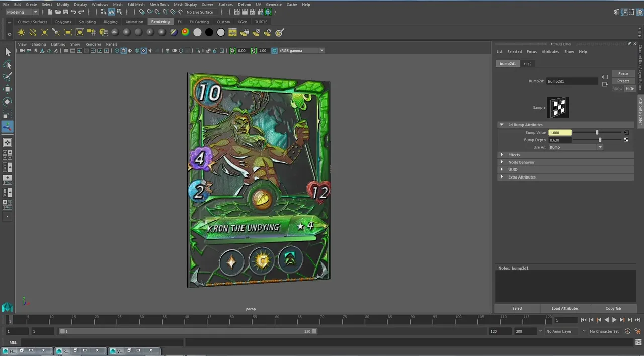Create a volume light from the shelf
Screen dimensions: 644x356
[x=79, y=32]
